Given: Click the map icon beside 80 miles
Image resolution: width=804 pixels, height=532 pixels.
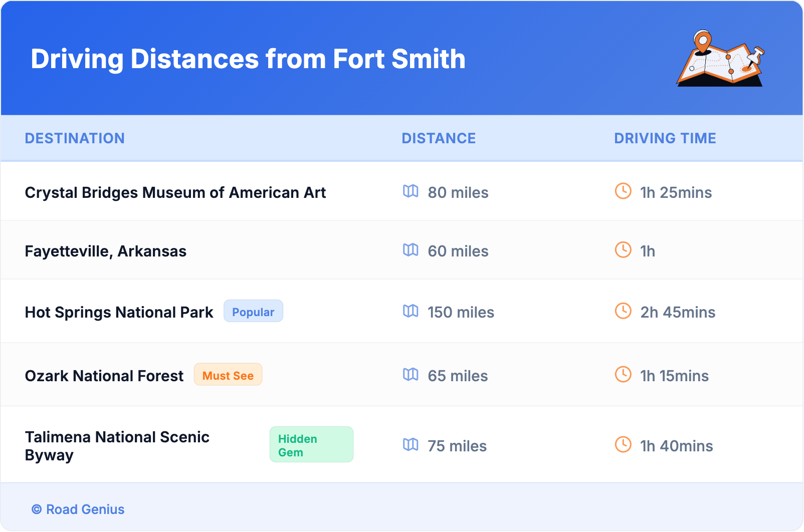Looking at the screenshot, I should point(411,191).
